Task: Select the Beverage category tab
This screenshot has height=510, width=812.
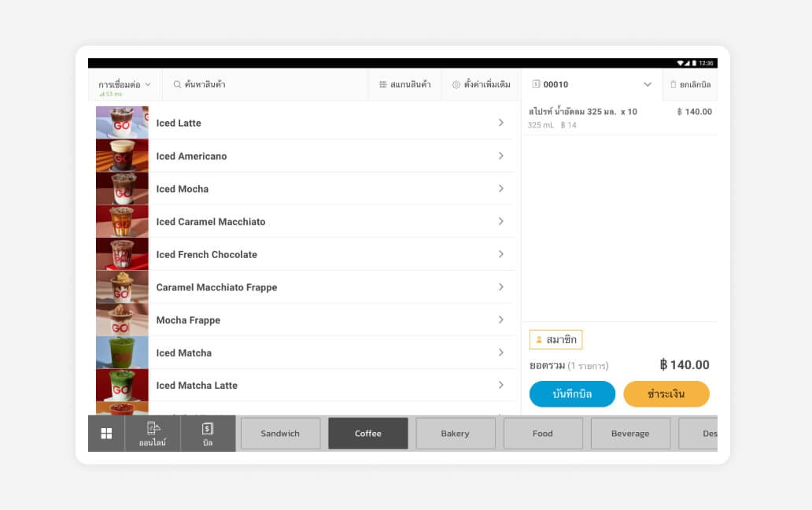Action: pyautogui.click(x=630, y=434)
